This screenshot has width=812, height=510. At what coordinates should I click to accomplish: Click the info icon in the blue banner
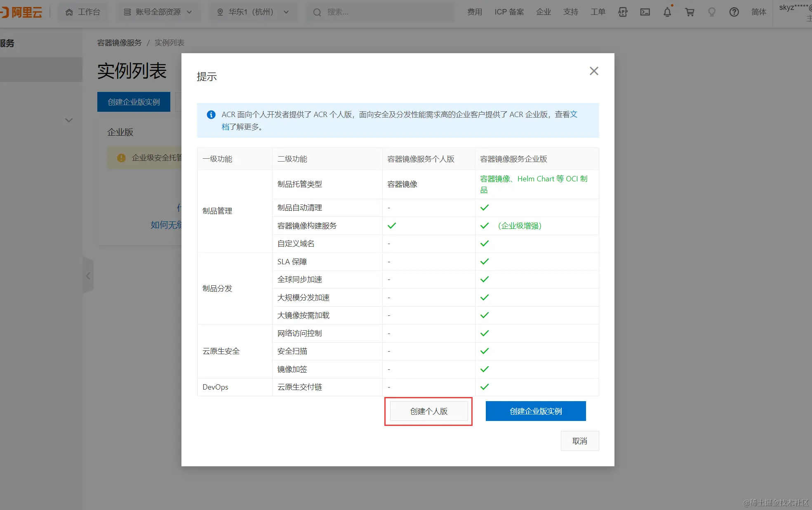tap(211, 115)
